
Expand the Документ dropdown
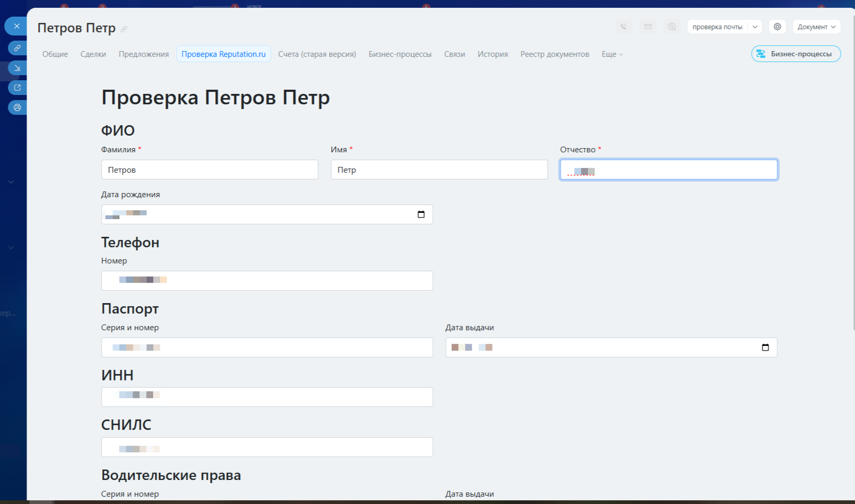[x=816, y=27]
